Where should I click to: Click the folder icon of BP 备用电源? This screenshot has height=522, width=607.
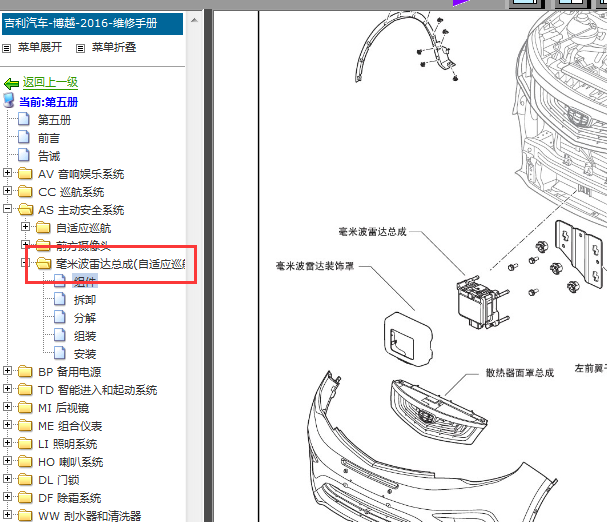[25, 371]
